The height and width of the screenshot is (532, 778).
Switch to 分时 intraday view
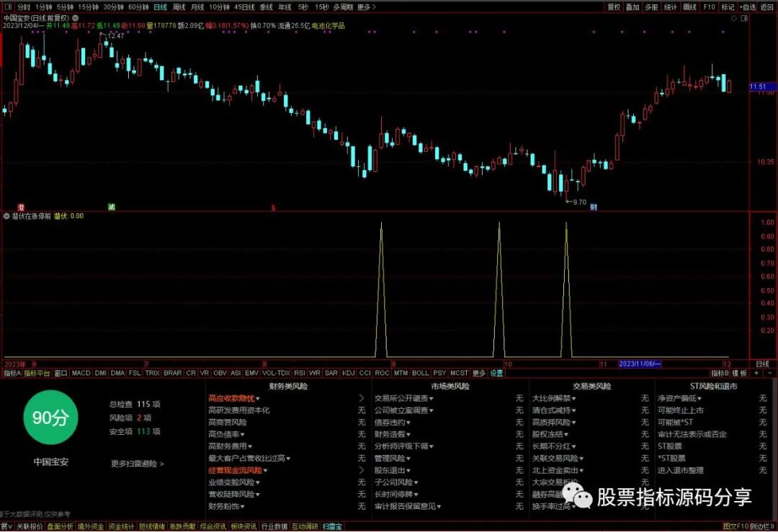pos(23,7)
